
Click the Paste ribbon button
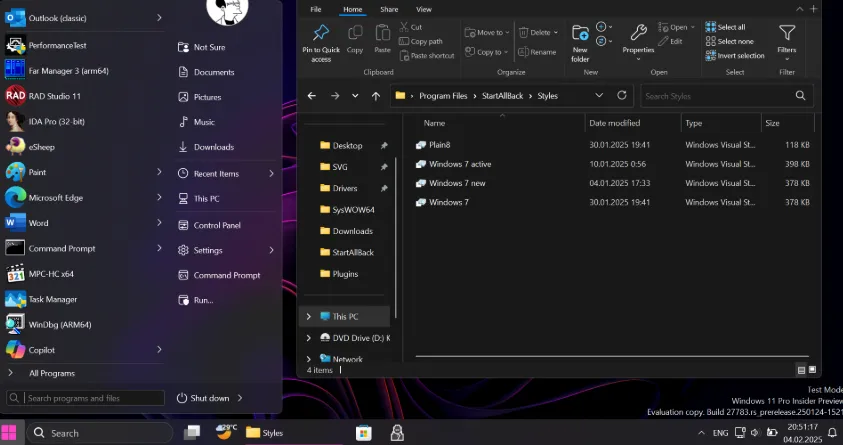point(382,39)
